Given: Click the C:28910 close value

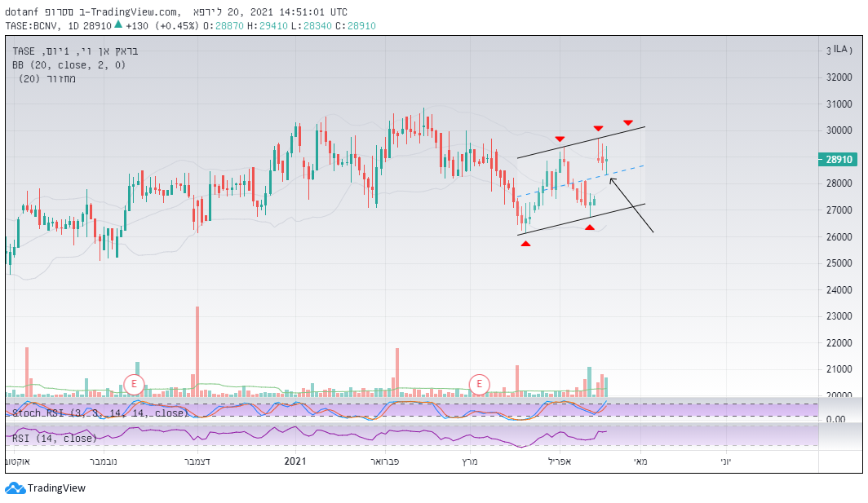Looking at the screenshot, I should click(356, 26).
